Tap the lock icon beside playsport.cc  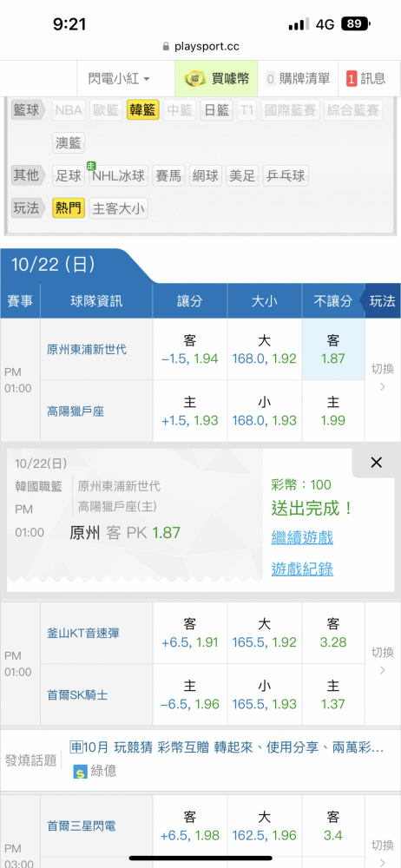(x=166, y=47)
